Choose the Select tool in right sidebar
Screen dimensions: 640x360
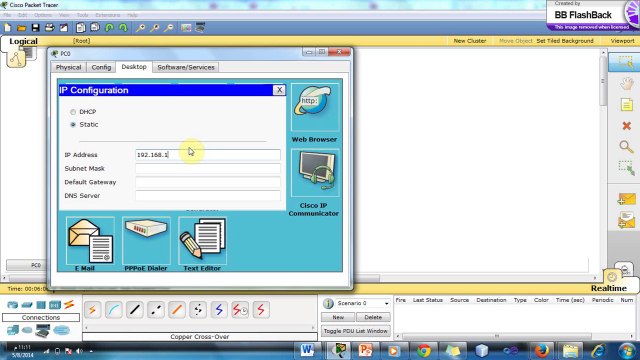click(626, 62)
